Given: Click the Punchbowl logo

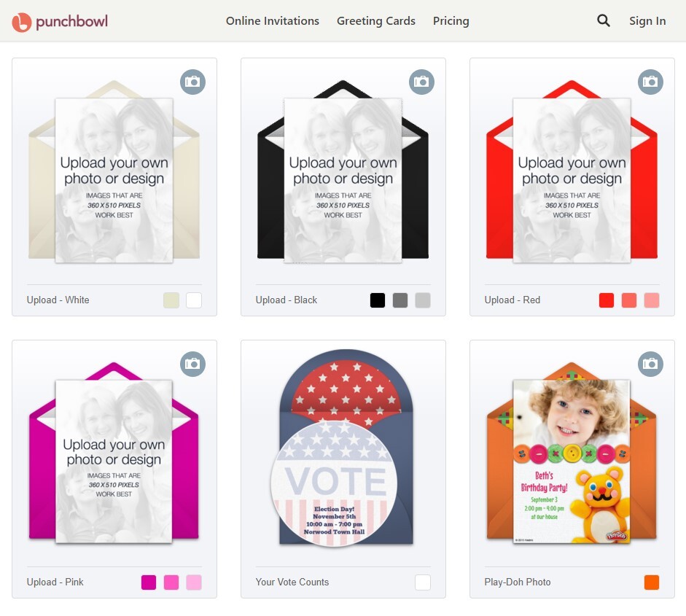Looking at the screenshot, I should [x=60, y=21].
